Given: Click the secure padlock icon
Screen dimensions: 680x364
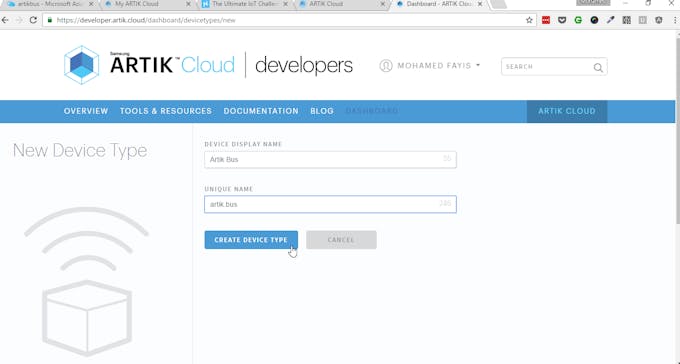Looking at the screenshot, I should (49, 20).
